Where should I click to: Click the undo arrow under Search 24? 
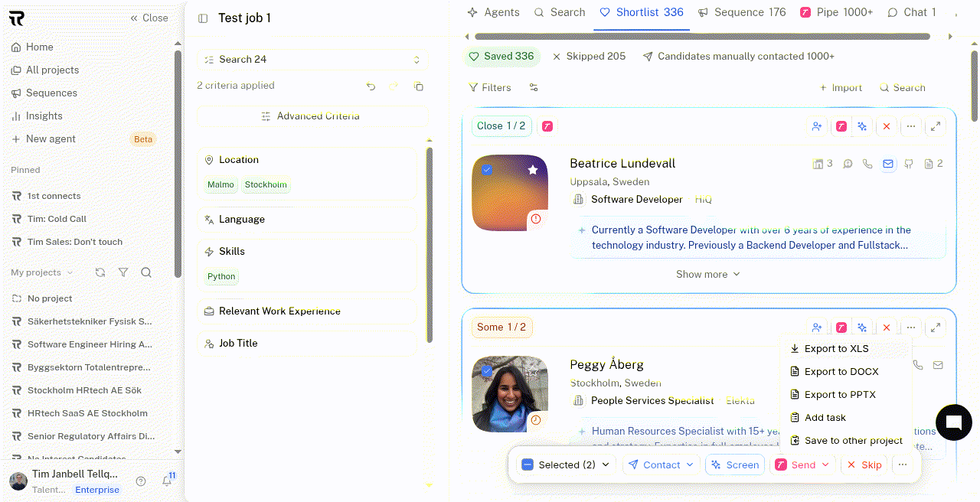pos(371,86)
